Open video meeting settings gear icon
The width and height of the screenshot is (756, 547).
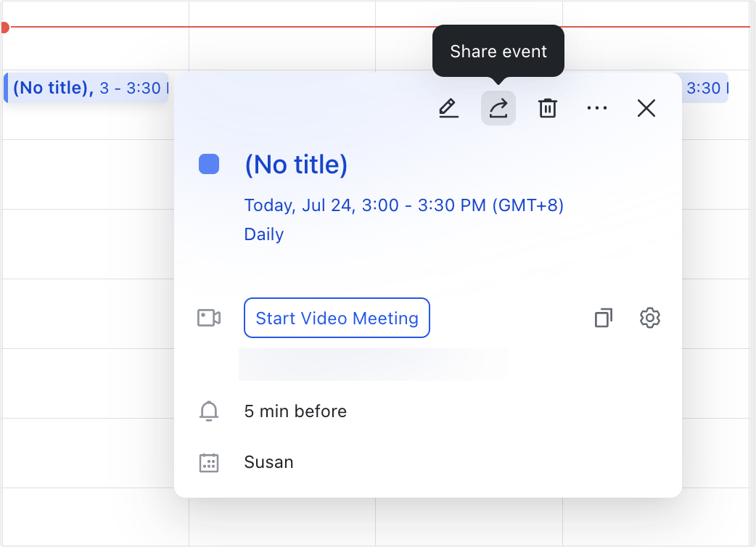pos(650,318)
